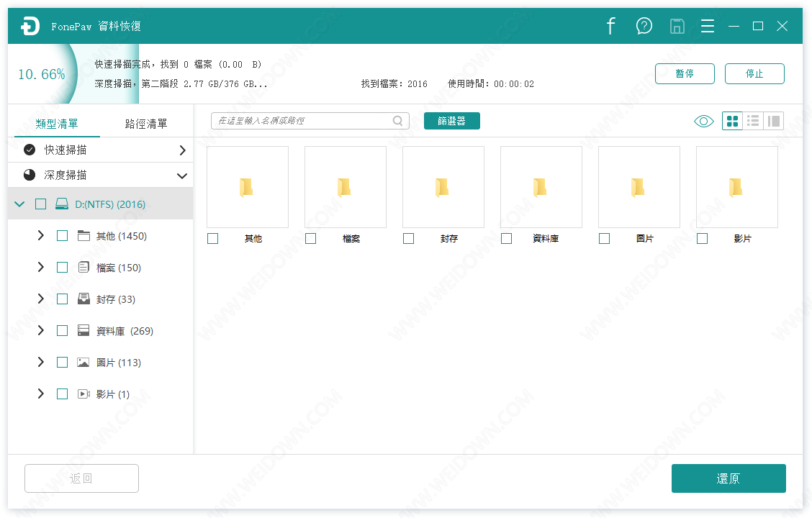812x518 pixels.
Task: Click the 影片 video icon in tree
Action: 84,394
